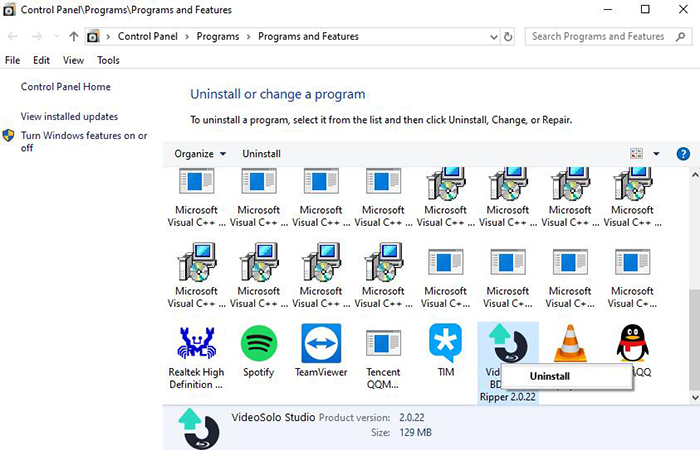700x450 pixels.
Task: Go up one folder level arrow
Action: (x=74, y=37)
